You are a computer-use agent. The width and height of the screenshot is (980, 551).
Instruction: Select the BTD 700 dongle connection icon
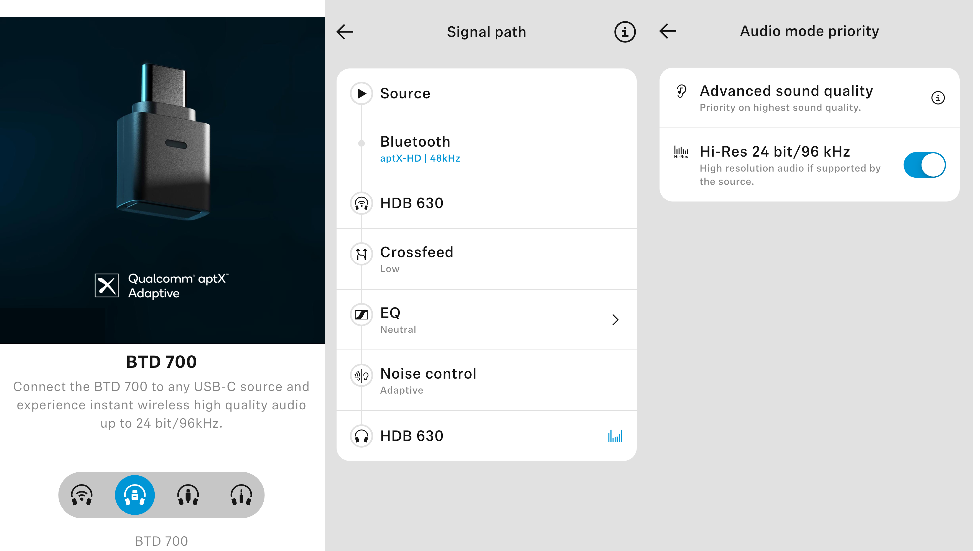pyautogui.click(x=135, y=495)
